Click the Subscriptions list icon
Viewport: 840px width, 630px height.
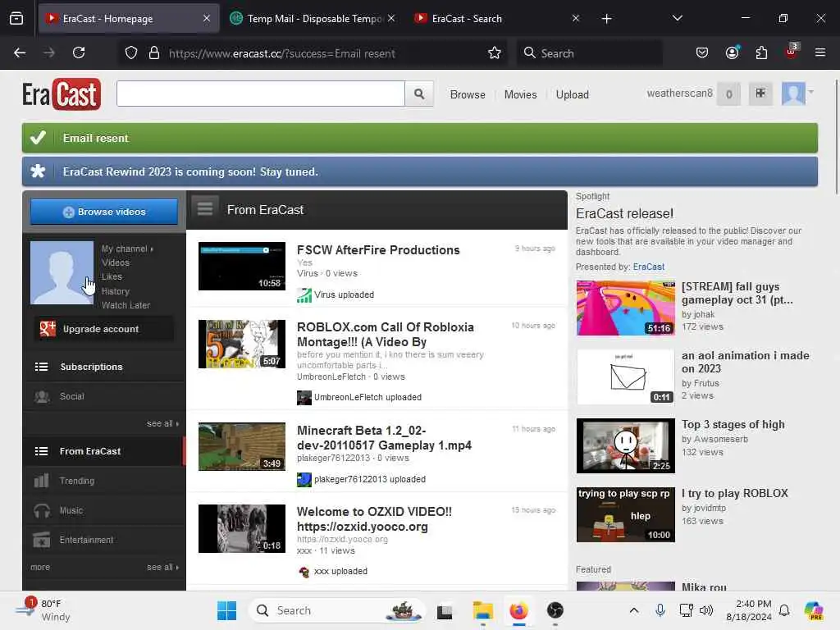pyautogui.click(x=41, y=367)
